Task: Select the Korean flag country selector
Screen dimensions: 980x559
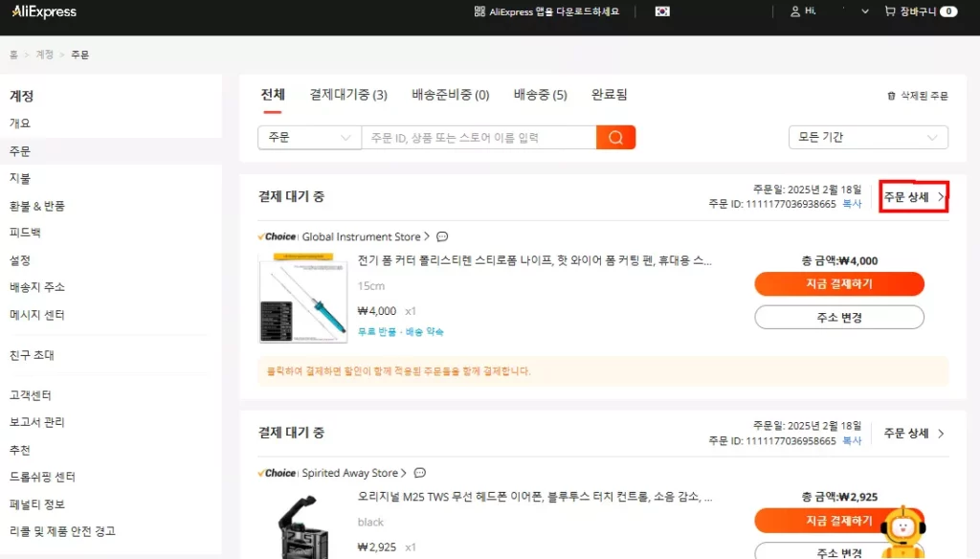Action: tap(663, 11)
